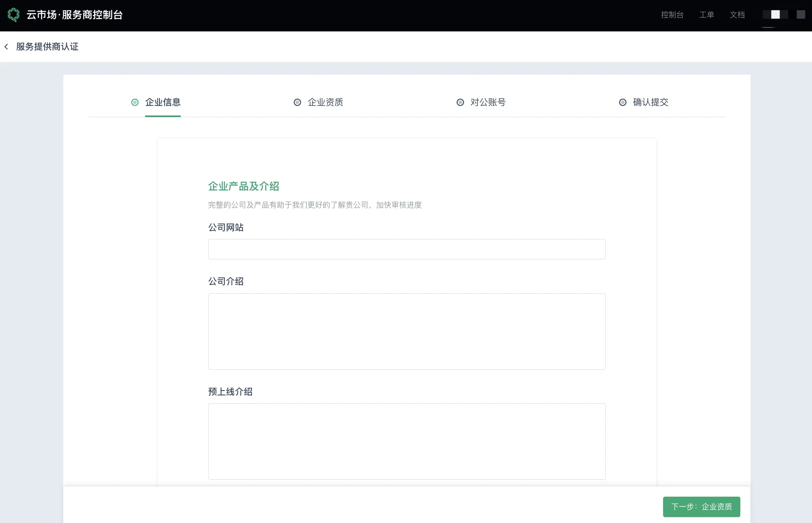Click the green hexagon logo icon
Image resolution: width=812 pixels, height=523 pixels.
(x=14, y=15)
